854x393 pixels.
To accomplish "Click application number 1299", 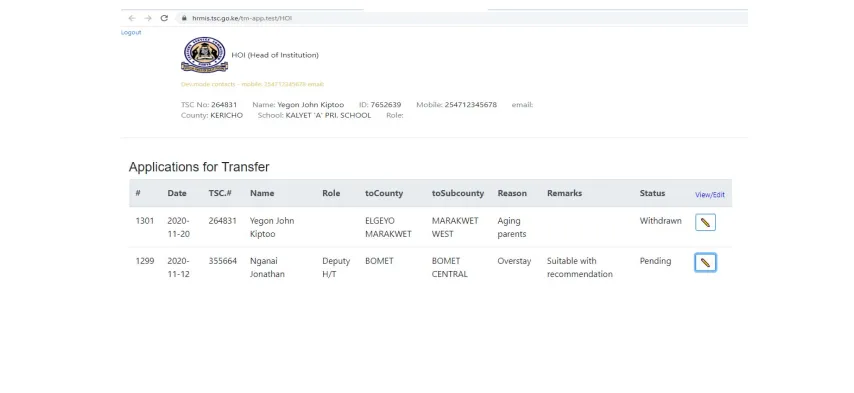I will 145,261.
